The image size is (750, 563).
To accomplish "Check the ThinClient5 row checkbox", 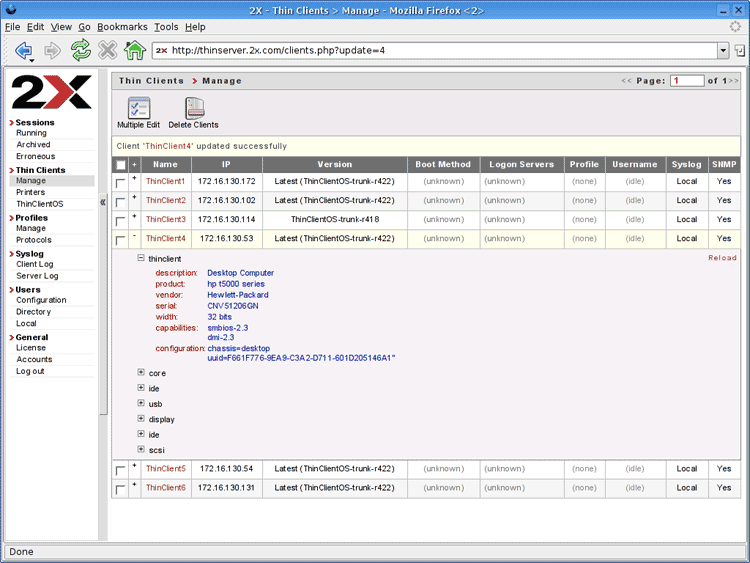I will click(120, 471).
